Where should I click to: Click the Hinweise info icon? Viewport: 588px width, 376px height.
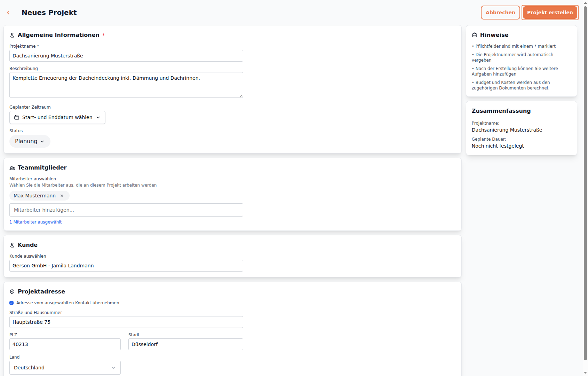[x=475, y=35]
